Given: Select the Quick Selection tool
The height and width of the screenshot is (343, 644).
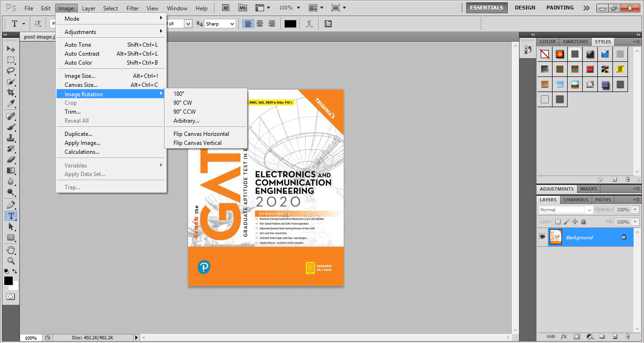Looking at the screenshot, I should tap(10, 82).
